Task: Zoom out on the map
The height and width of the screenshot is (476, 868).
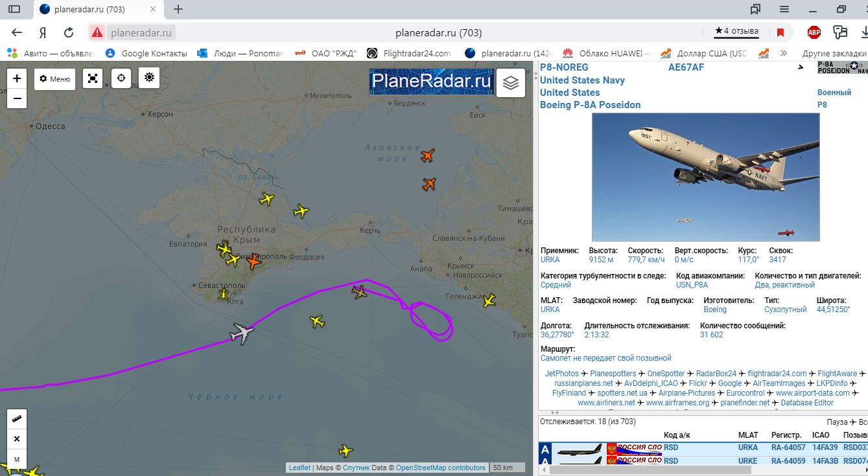Action: click(17, 98)
